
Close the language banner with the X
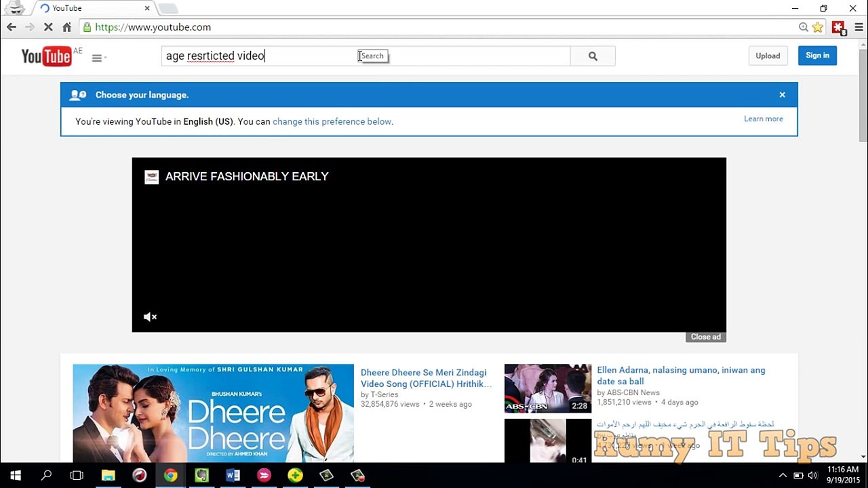[782, 95]
